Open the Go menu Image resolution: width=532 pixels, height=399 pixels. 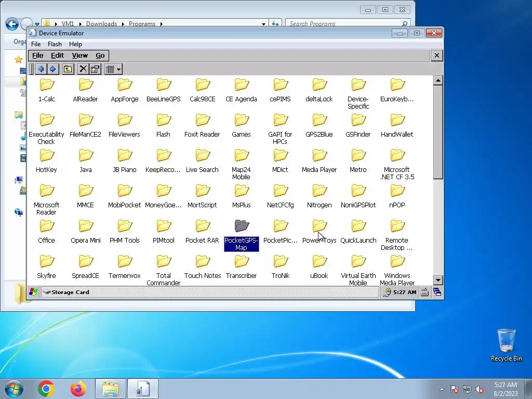100,55
